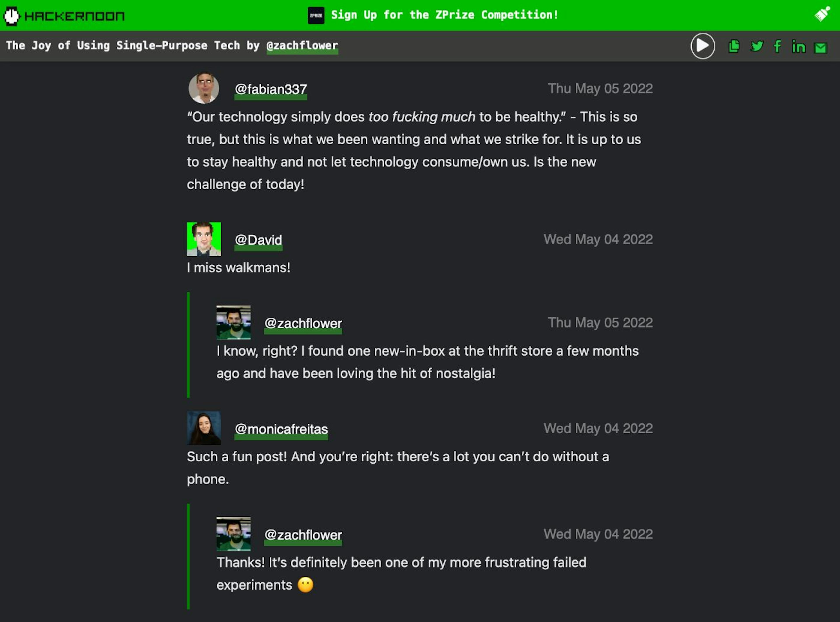Share the story on Twitter

coord(757,46)
